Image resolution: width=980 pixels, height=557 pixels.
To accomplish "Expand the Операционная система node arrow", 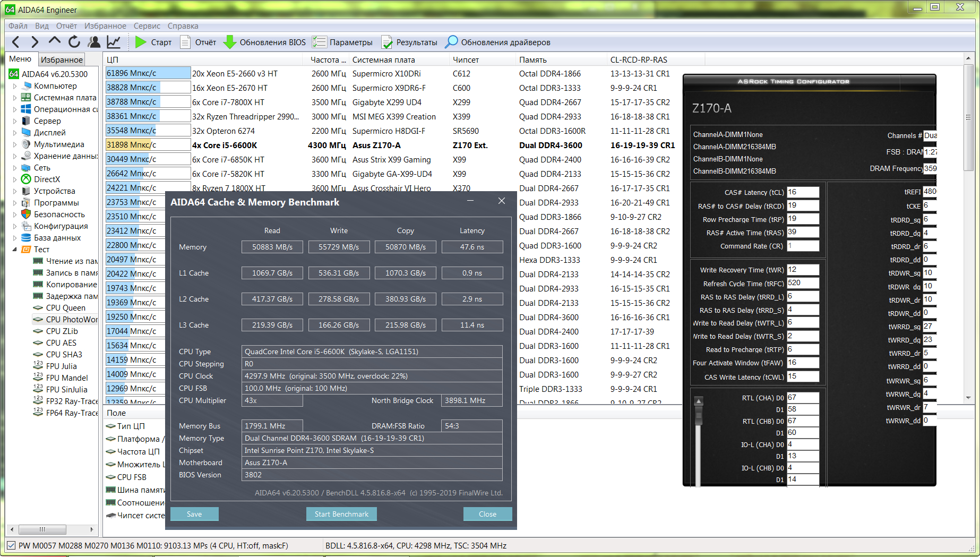I will click(15, 109).
